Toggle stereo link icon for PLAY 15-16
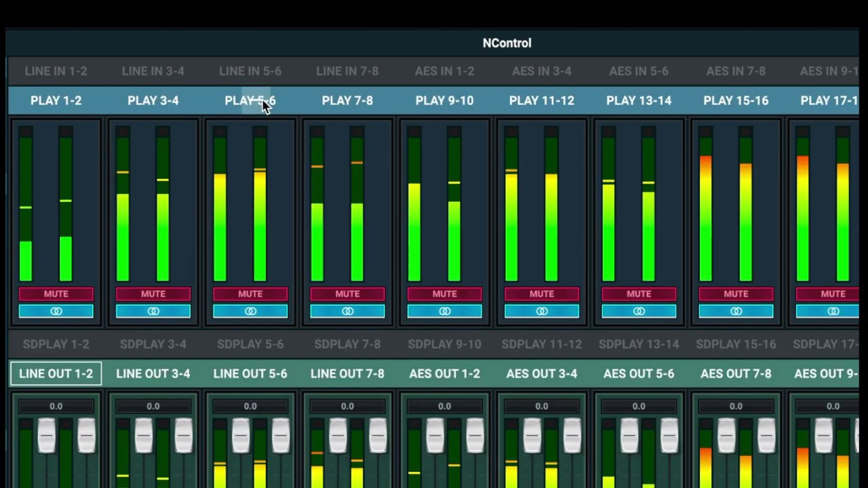 pos(736,311)
